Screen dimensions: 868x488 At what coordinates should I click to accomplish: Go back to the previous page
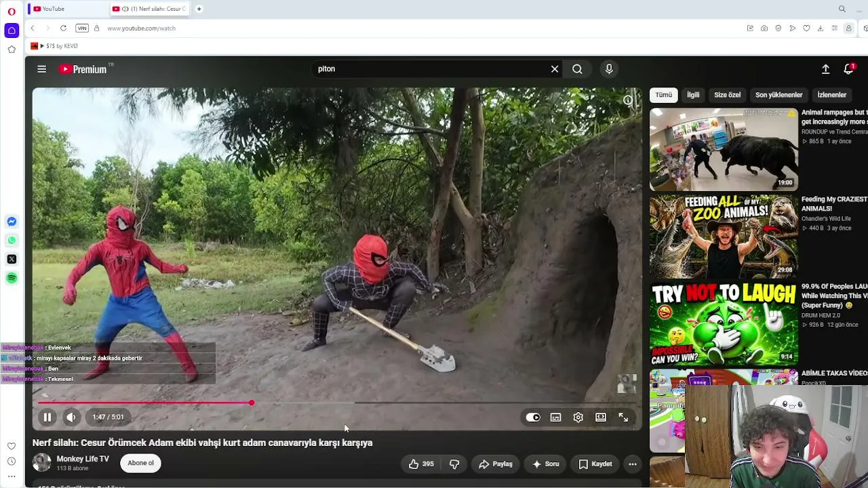33,28
